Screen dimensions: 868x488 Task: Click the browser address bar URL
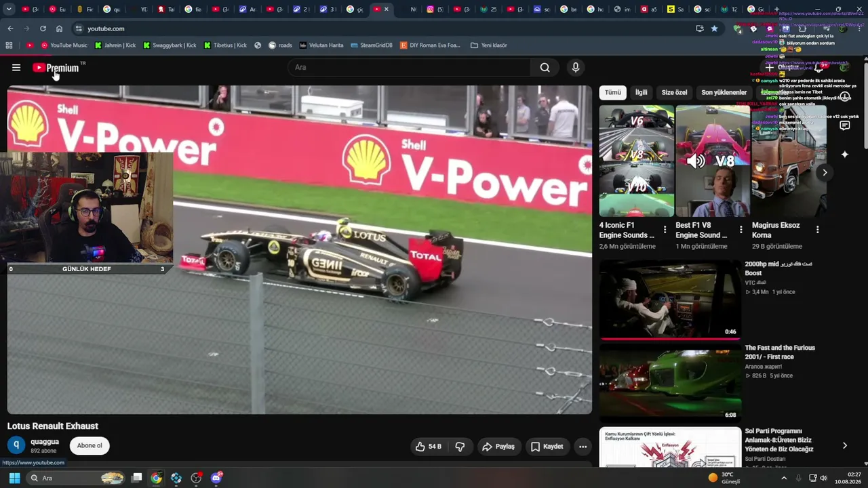point(106,28)
